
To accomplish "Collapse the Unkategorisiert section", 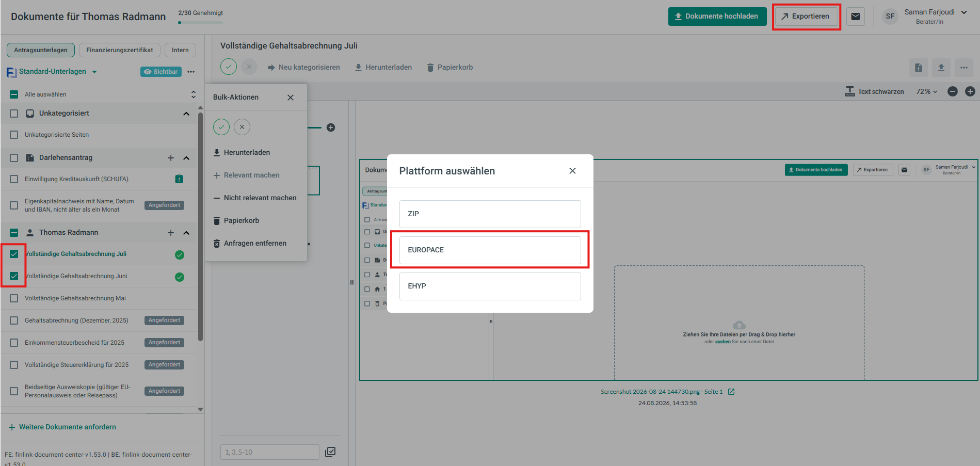I will pyautogui.click(x=186, y=114).
